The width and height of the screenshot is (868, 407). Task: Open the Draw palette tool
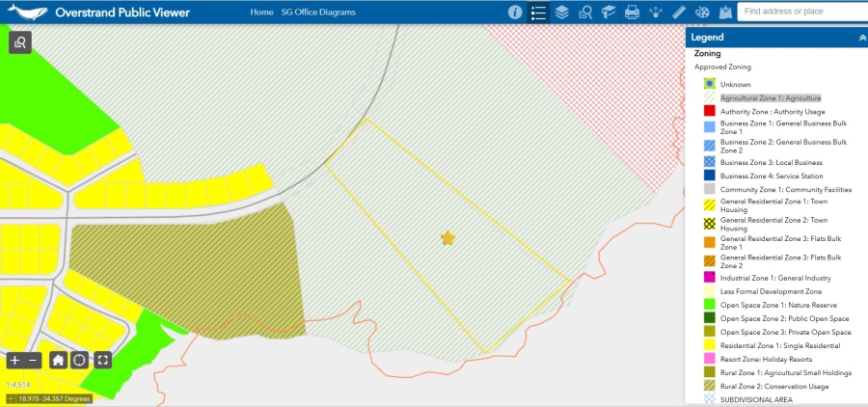pos(702,13)
